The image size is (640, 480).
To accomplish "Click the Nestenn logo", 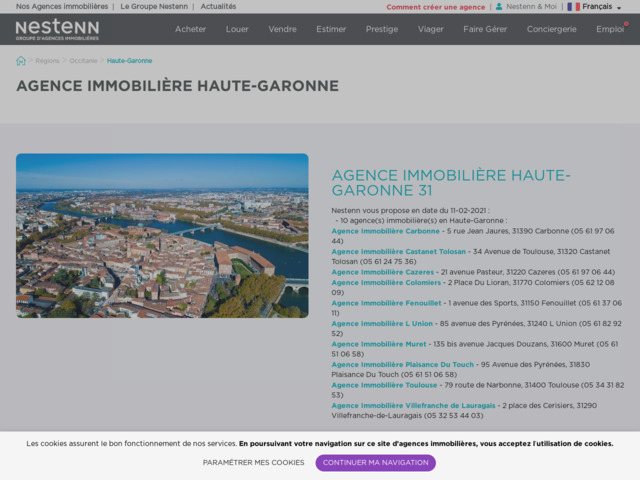I will tap(57, 29).
